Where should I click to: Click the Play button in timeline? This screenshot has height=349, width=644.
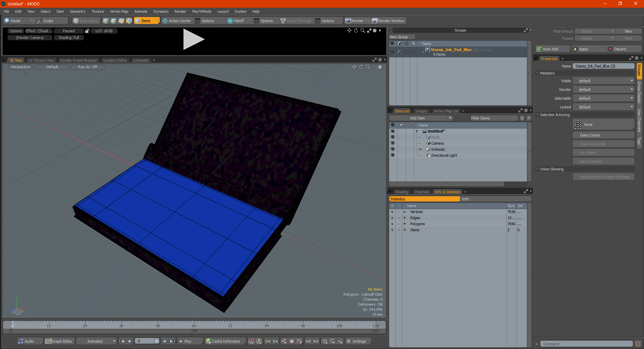coord(190,341)
